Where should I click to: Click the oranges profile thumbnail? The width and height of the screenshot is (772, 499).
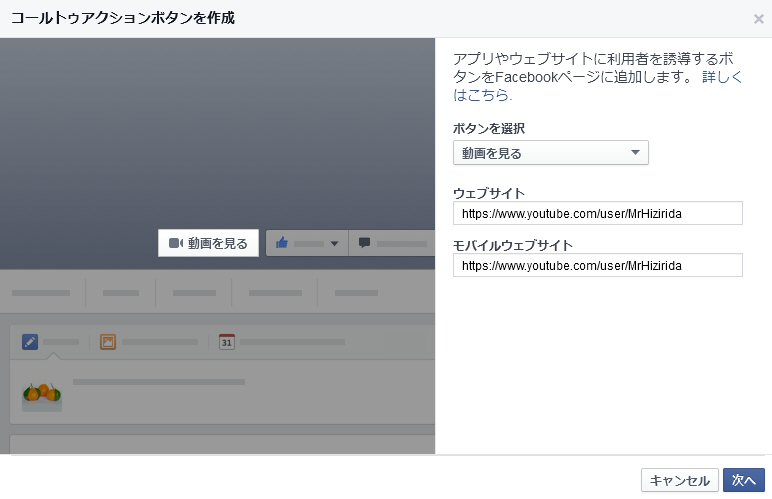click(x=42, y=396)
